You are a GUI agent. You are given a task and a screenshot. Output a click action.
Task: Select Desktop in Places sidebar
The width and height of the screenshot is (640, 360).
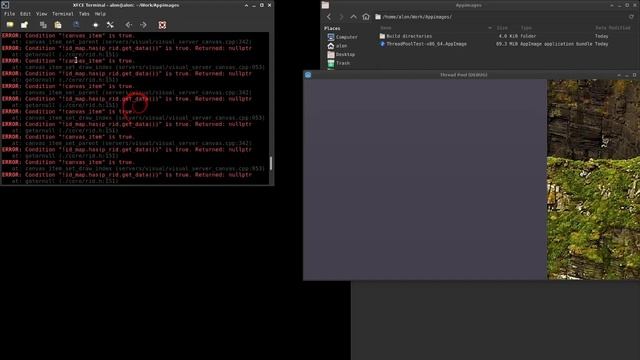pyautogui.click(x=341, y=55)
